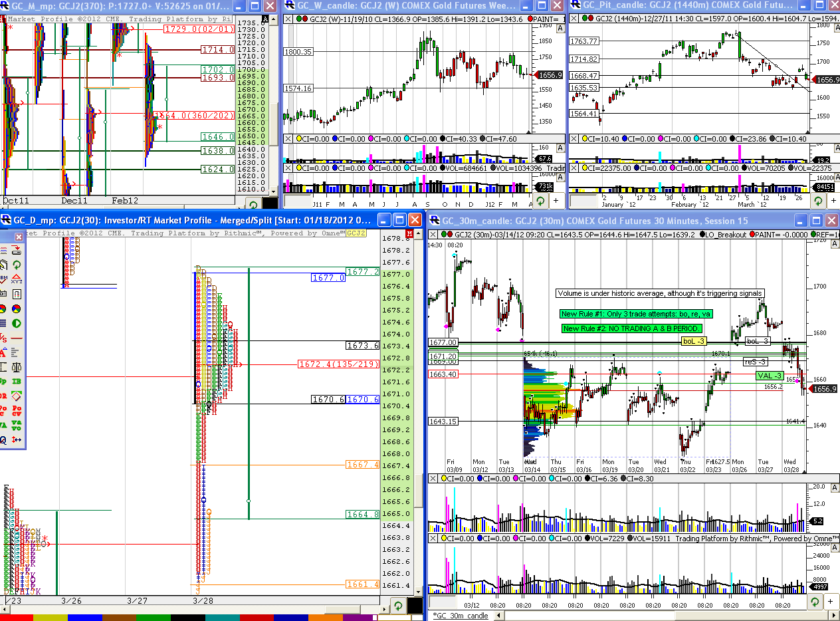Image resolution: width=840 pixels, height=621 pixels.
Task: Select the 'reS -3' annotation label
Action: tap(756, 361)
